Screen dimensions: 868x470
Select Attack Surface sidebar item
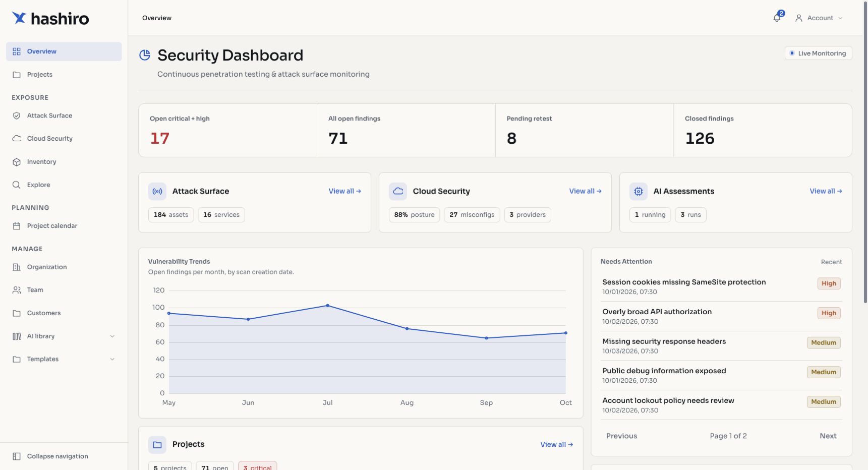pyautogui.click(x=64, y=115)
